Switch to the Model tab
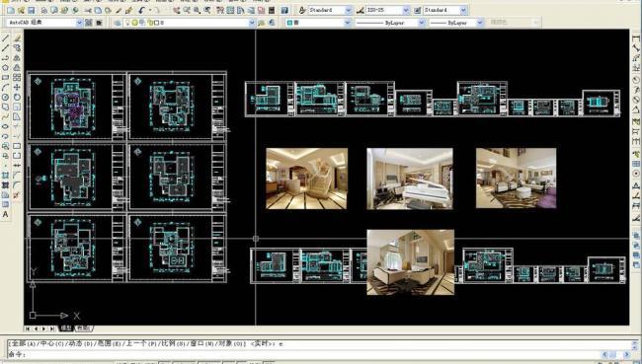This screenshot has width=642, height=364. [66, 328]
